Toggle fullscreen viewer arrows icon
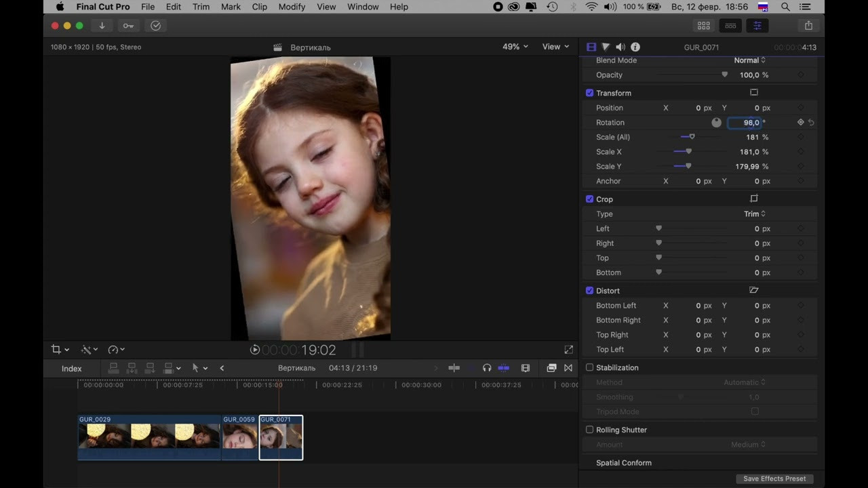 coord(568,350)
